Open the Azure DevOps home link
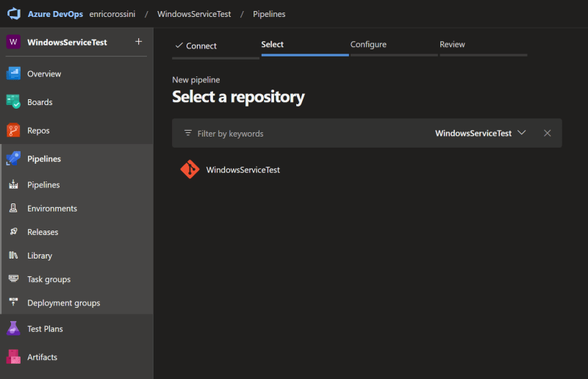 [x=55, y=14]
